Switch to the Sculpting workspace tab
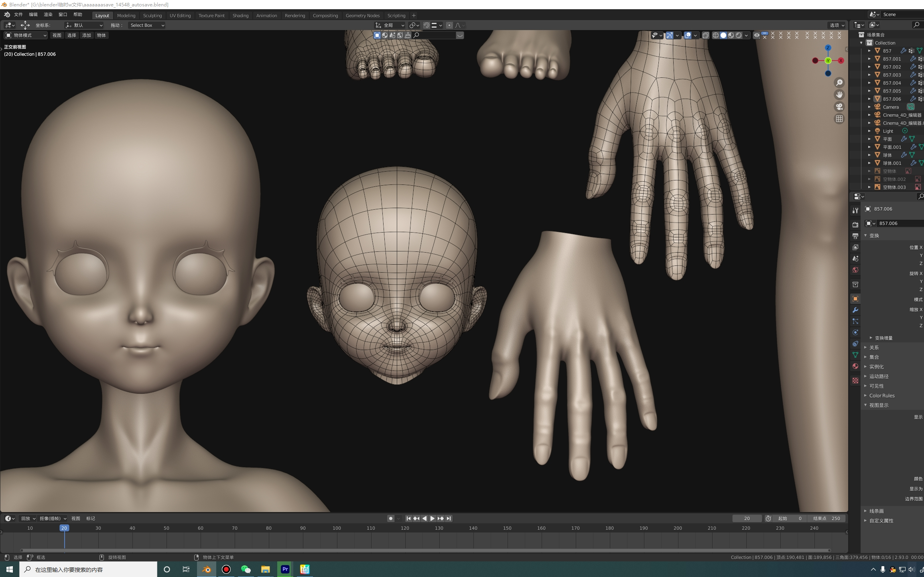Image resolution: width=924 pixels, height=577 pixels. point(152,16)
